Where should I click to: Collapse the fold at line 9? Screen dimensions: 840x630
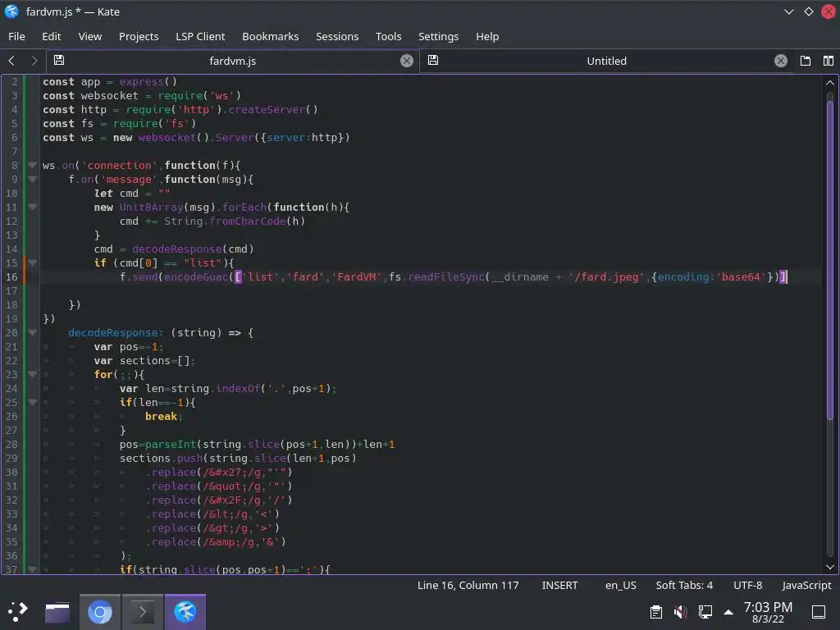33,179
